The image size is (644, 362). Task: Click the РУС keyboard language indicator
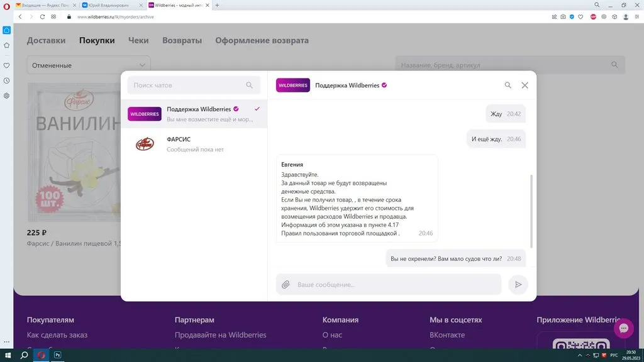tap(614, 356)
